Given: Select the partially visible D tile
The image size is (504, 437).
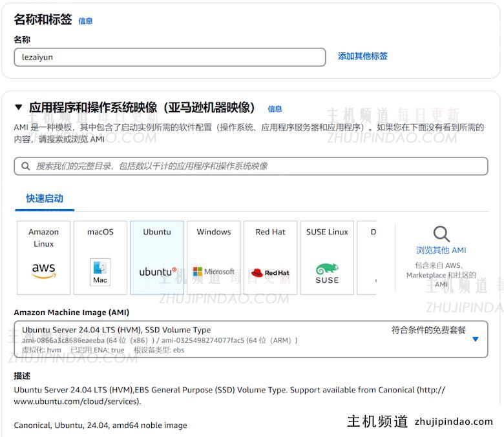Looking at the screenshot, I should [367, 258].
